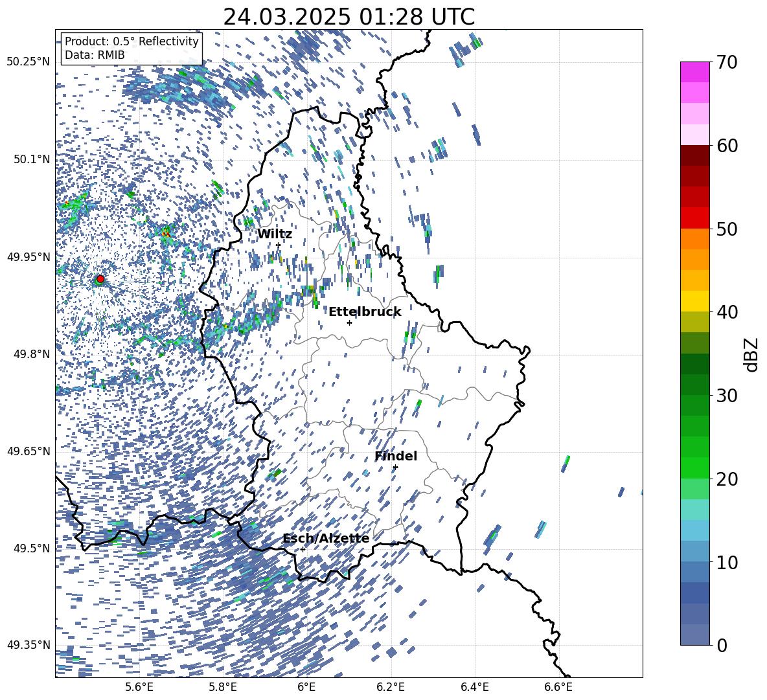Click the title 24.03.2025 01:28 UTC
This screenshot has height=700, width=767.
pyautogui.click(x=349, y=17)
